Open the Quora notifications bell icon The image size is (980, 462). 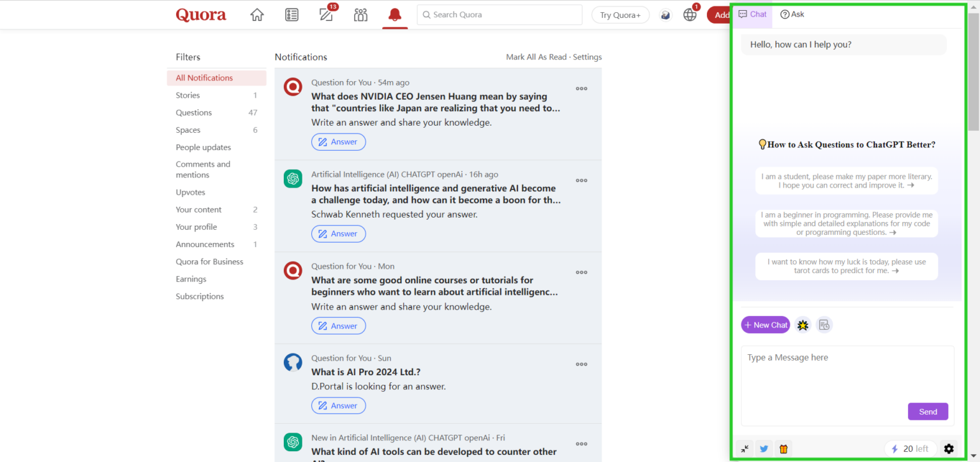(x=394, y=14)
